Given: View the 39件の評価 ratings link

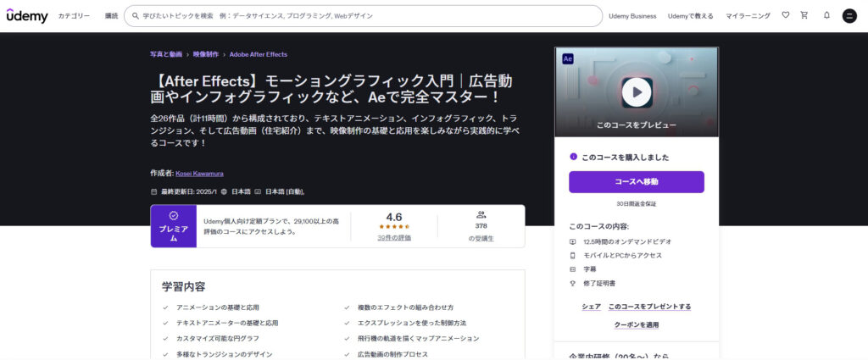Looking at the screenshot, I should pyautogui.click(x=393, y=238).
